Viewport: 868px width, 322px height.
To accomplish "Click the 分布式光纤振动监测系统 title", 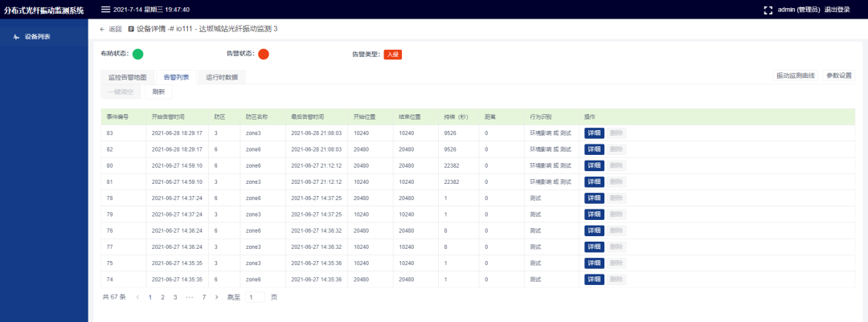I will click(x=43, y=10).
